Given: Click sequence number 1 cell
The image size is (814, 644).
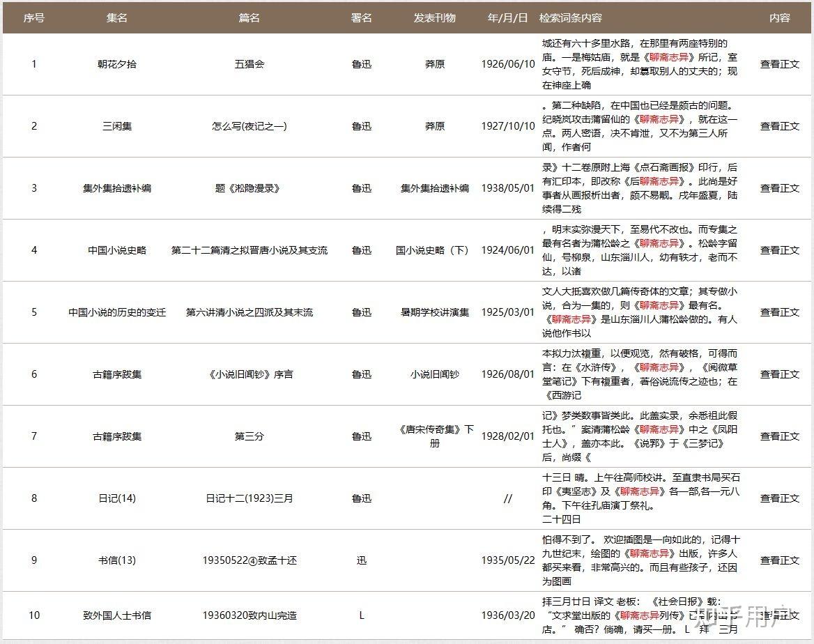Looking at the screenshot, I should 33,64.
